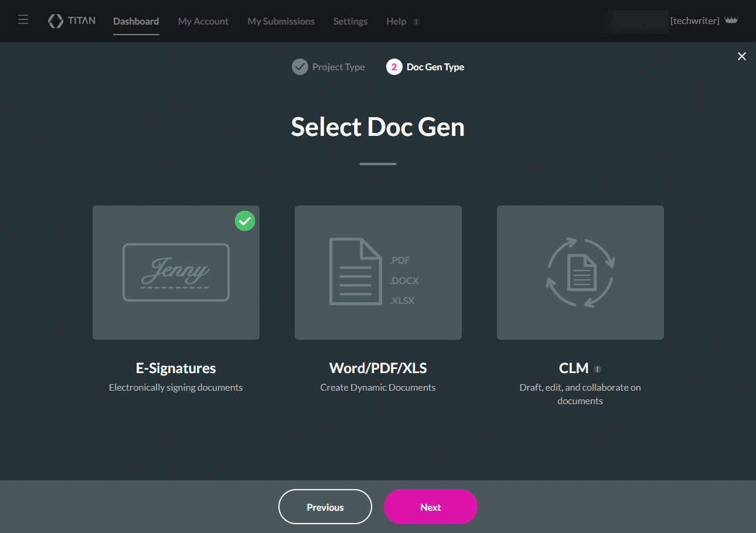756x533 pixels.
Task: Click the crown icon near techwriter
Action: (x=731, y=19)
